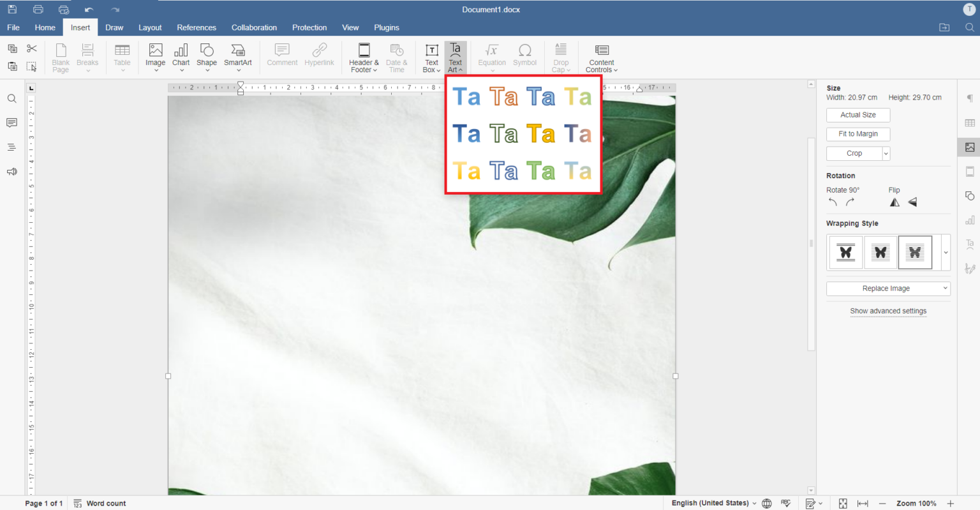Click the Fit to Margin button
This screenshot has width=980, height=510.
tap(857, 134)
